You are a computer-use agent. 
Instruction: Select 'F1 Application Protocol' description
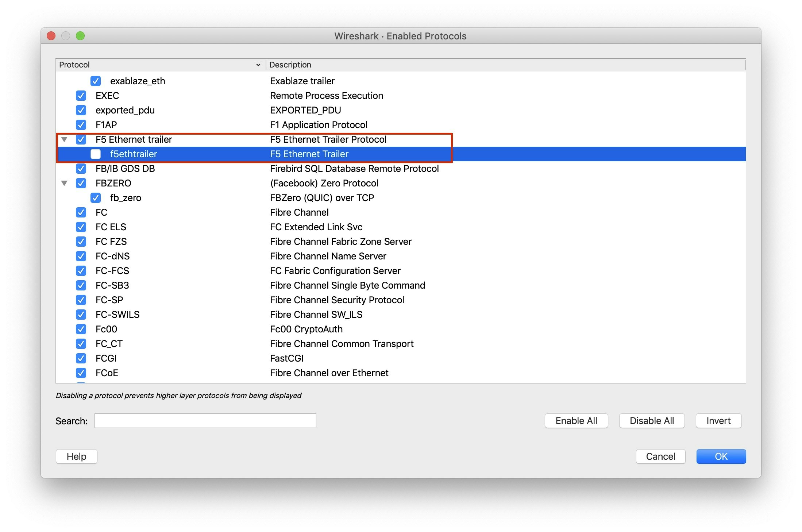pyautogui.click(x=319, y=125)
